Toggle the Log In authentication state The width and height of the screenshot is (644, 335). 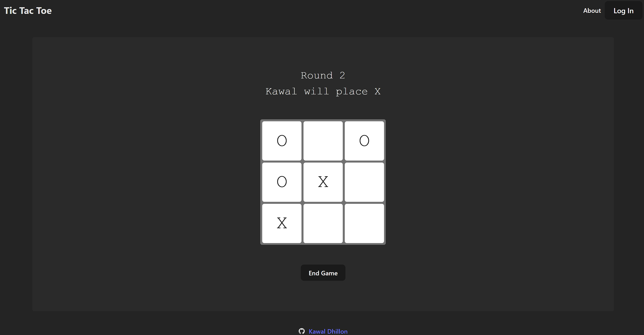623,11
